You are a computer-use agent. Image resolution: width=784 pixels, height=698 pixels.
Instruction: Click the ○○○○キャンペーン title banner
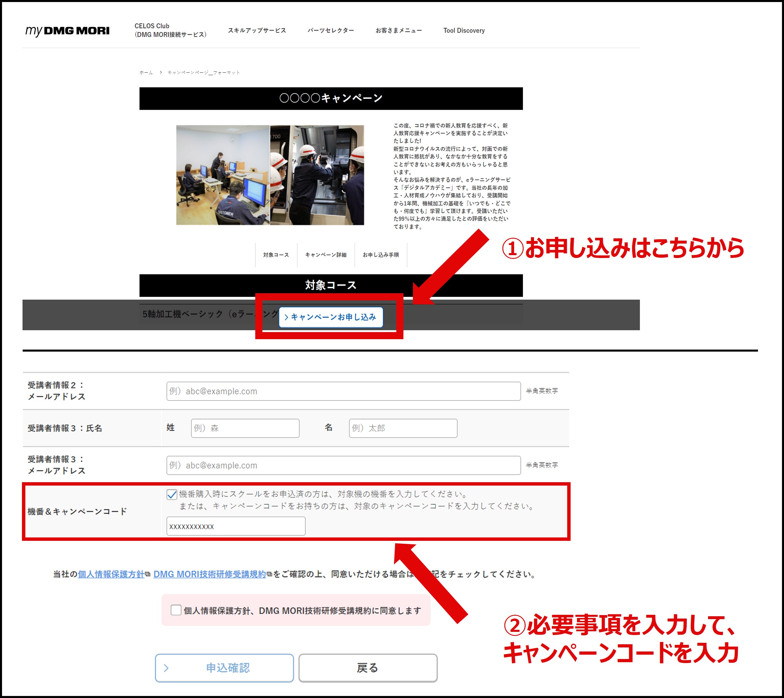331,98
